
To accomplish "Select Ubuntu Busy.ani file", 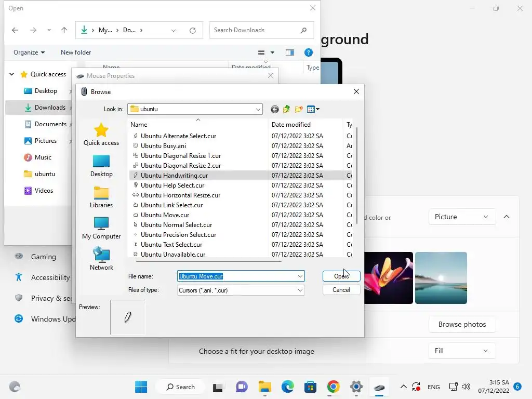I will click(163, 146).
